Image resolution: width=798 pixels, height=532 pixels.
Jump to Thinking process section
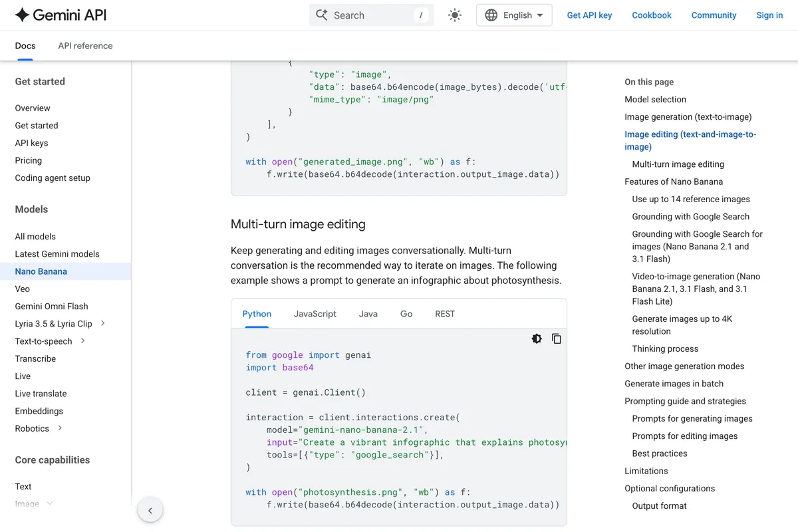pos(665,348)
